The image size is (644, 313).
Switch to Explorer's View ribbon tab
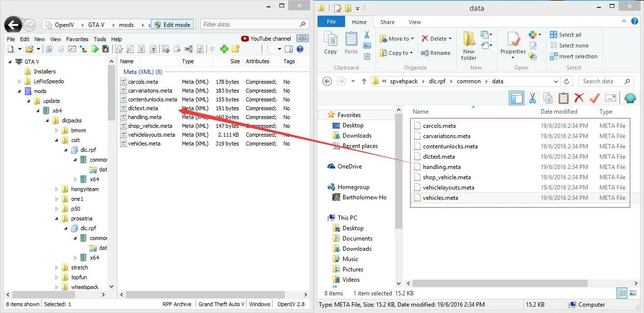pos(415,22)
